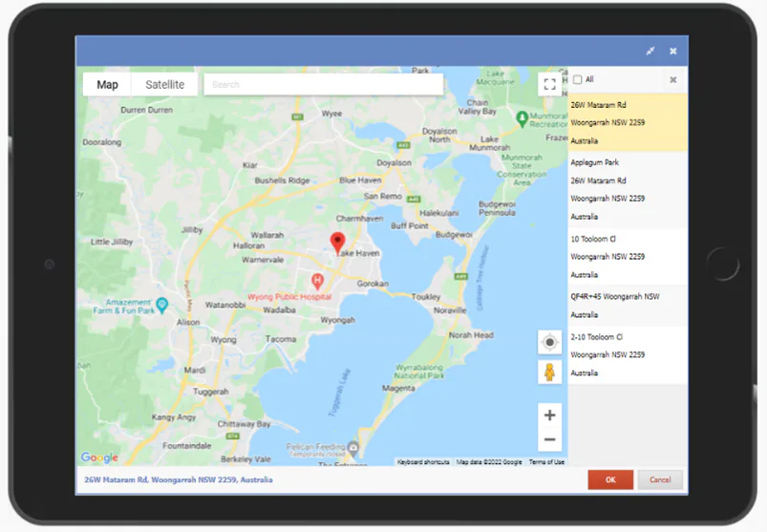Click the Munmorah Recreation green park marker
The width and height of the screenshot is (767, 532).
(522, 118)
